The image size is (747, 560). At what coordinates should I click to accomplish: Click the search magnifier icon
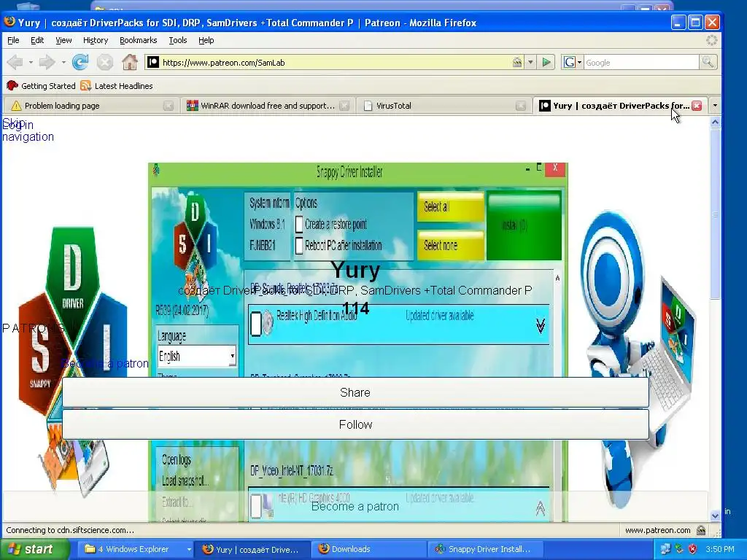(x=708, y=62)
